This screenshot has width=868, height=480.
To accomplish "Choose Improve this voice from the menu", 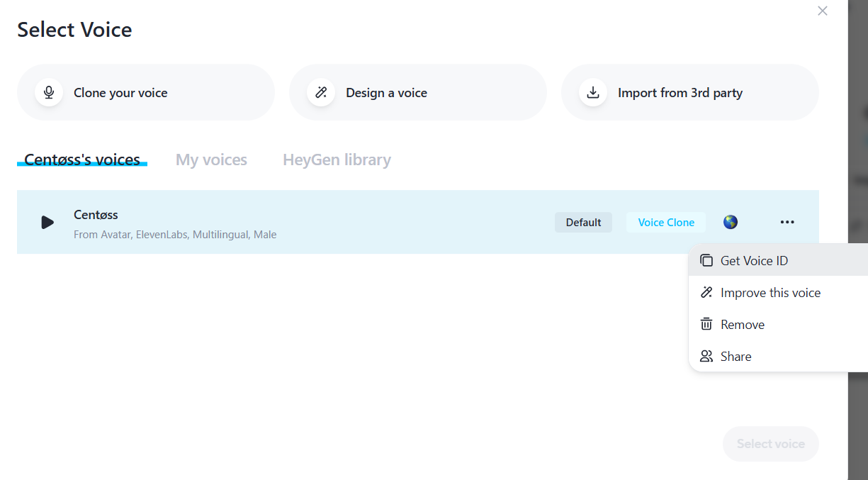I will point(778,293).
